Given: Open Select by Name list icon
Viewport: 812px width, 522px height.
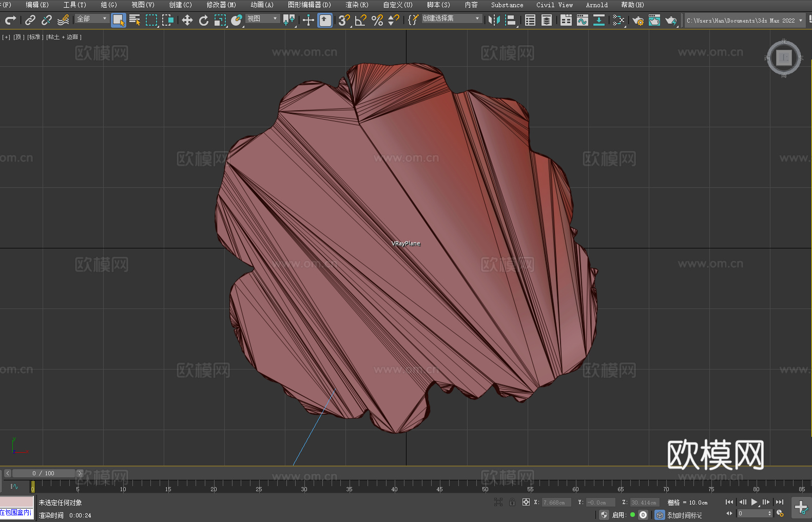Looking at the screenshot, I should pyautogui.click(x=135, y=20).
